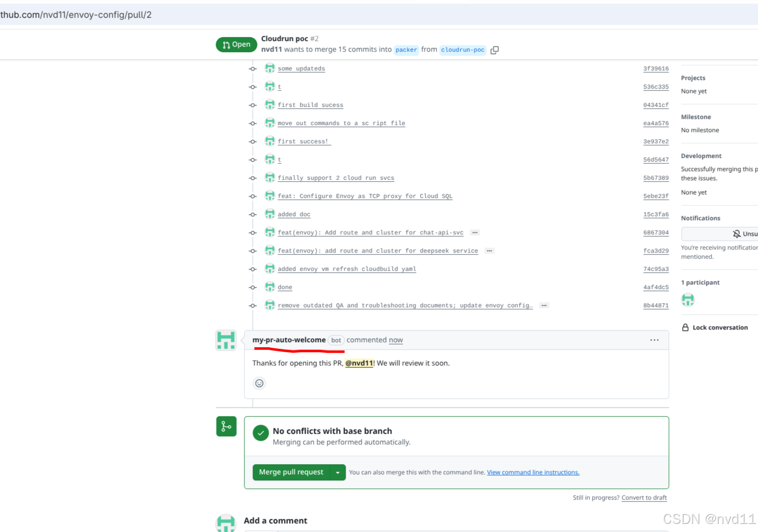This screenshot has height=532, width=758.
Task: Click the lock icon for Lock conversation
Action: (x=685, y=328)
